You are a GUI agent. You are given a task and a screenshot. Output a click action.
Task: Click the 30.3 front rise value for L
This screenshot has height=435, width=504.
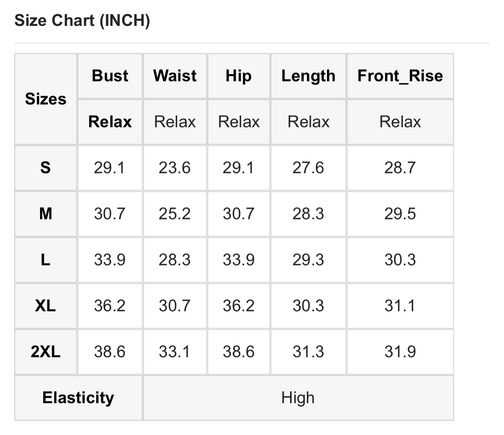pos(400,260)
